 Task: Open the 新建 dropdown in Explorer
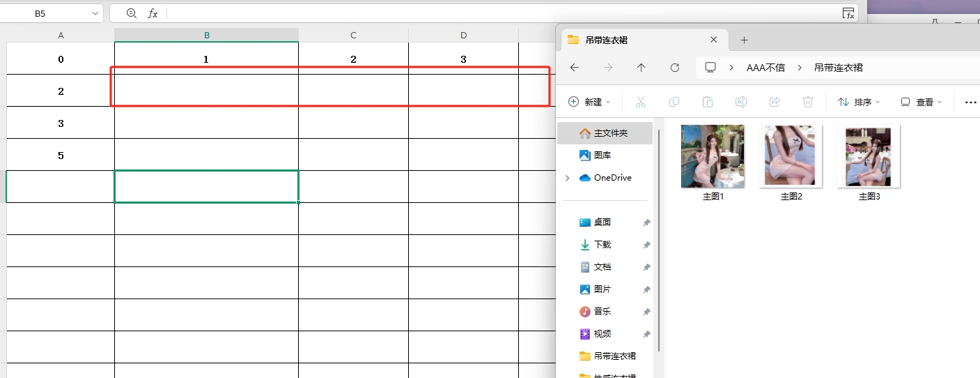point(589,102)
